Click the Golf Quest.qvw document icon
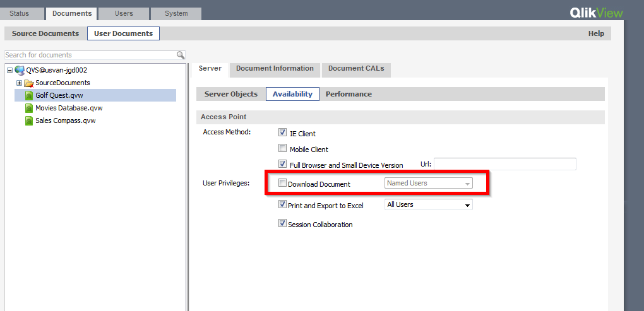 (x=29, y=96)
